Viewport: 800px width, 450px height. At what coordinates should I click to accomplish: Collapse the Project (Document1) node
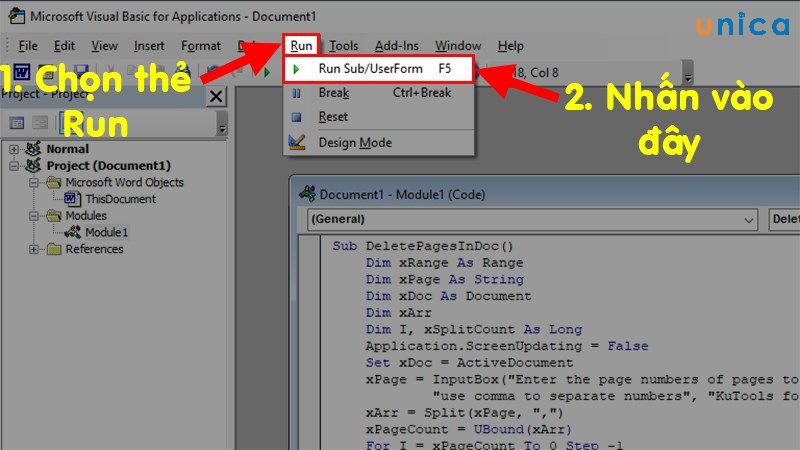coord(14,166)
